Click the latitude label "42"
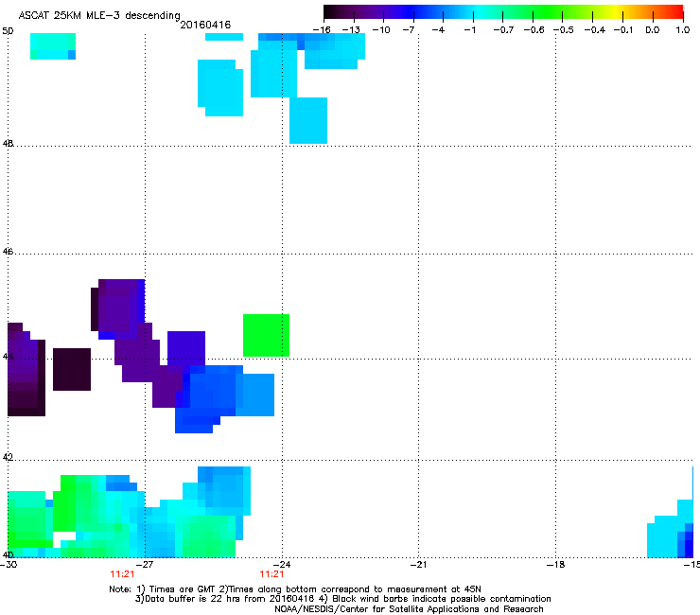Screen dimensions: 700x615 (8, 457)
